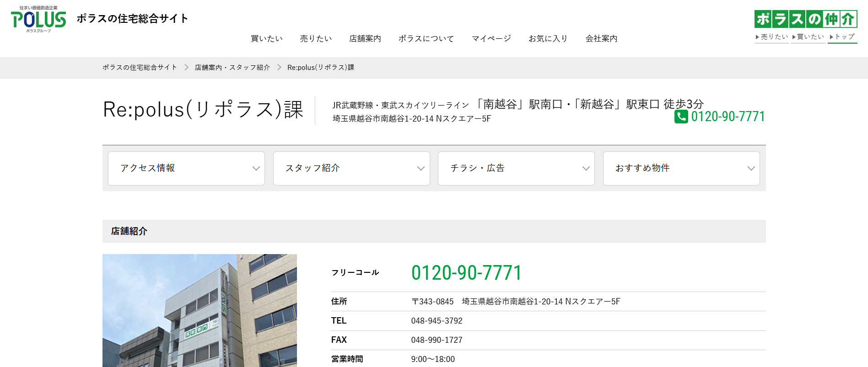Image resolution: width=868 pixels, height=367 pixels.
Task: Click ポラスの住宅総合サイト breadcrumb link
Action: click(140, 67)
